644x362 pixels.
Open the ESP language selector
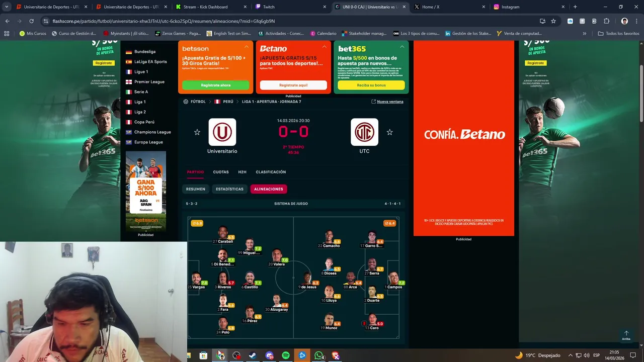597,355
